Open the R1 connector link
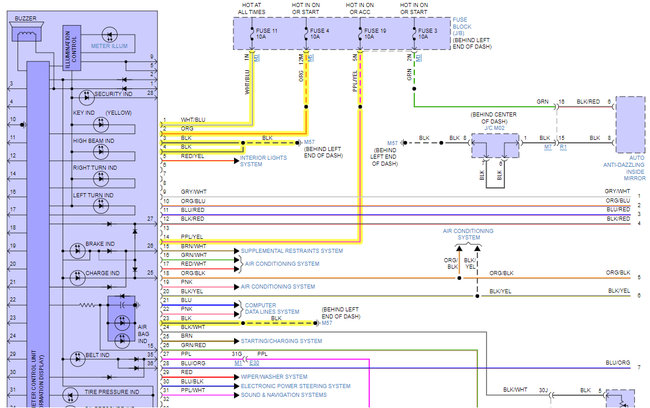 (563, 147)
